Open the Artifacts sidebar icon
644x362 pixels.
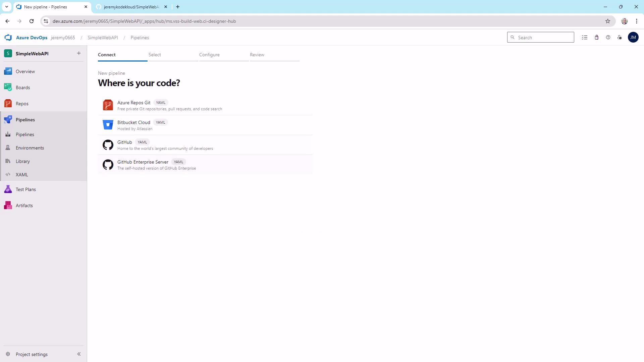[x=8, y=205]
